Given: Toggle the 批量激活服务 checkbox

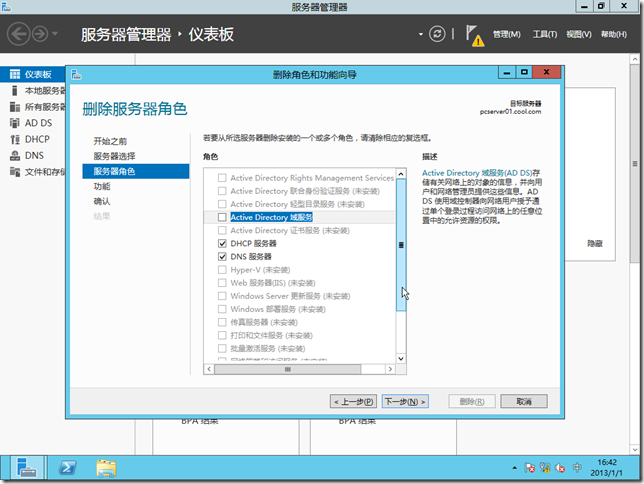Looking at the screenshot, I should click(222, 348).
